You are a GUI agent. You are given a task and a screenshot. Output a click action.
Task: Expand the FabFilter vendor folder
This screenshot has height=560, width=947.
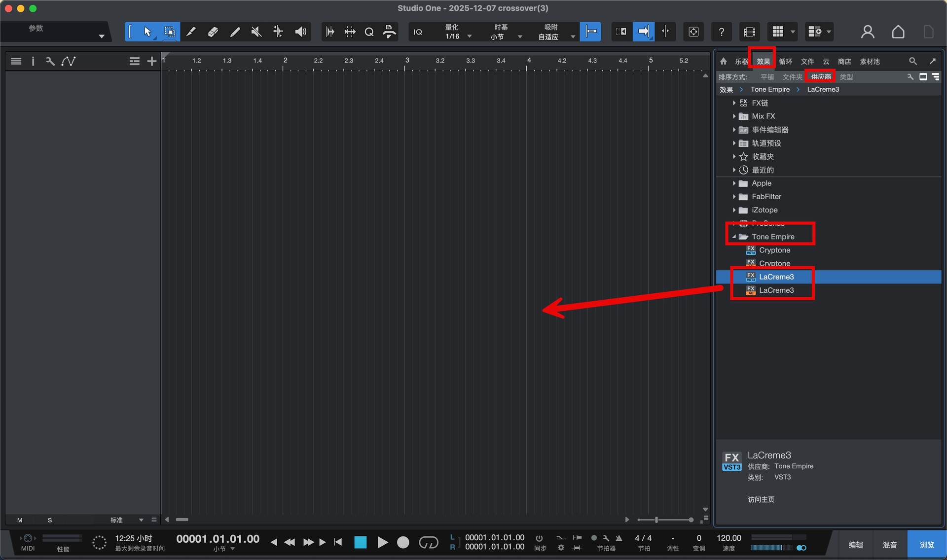(x=734, y=196)
